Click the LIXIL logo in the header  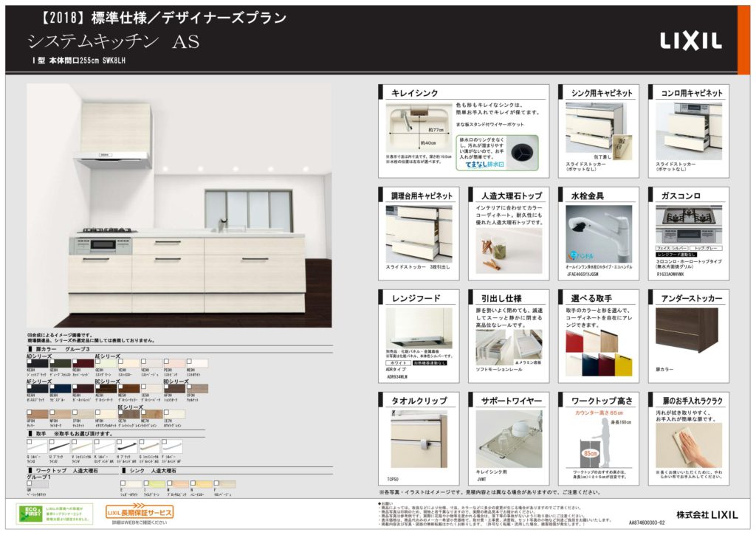(690, 41)
